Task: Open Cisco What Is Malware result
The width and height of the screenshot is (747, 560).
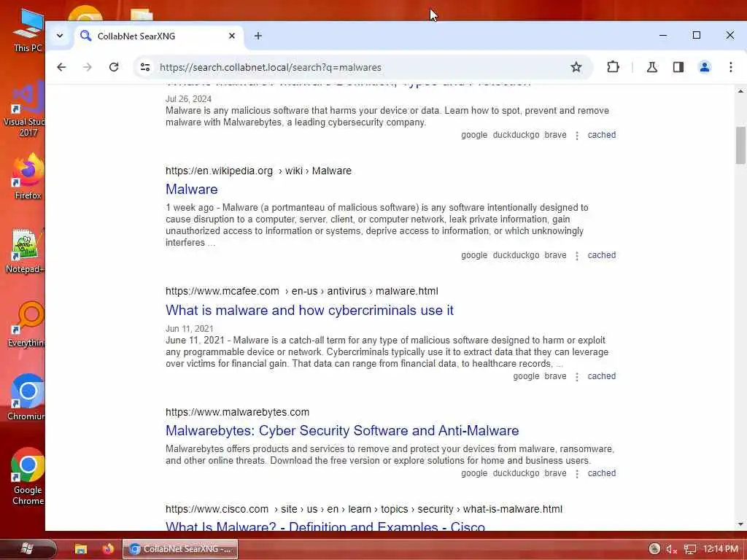Action: 325,526
